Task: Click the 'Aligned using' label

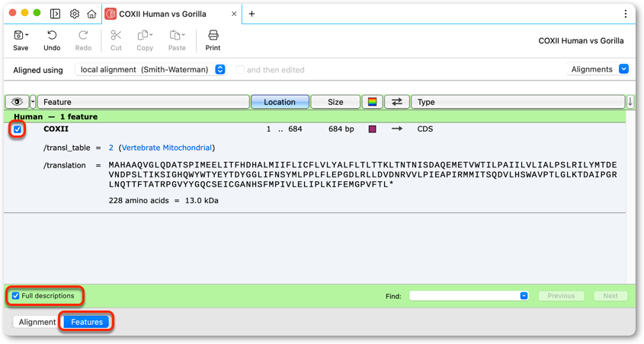Action: [38, 70]
